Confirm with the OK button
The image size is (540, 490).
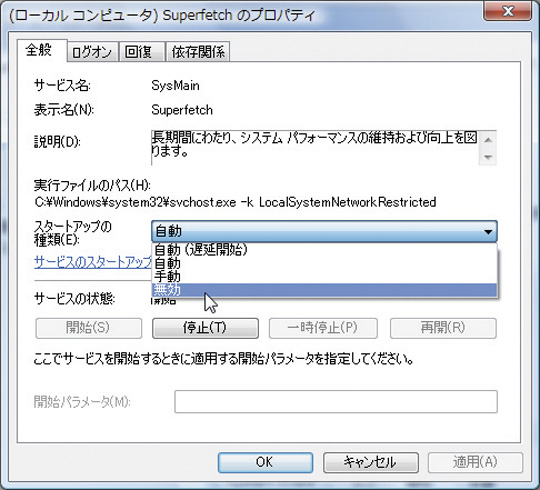coord(265,462)
